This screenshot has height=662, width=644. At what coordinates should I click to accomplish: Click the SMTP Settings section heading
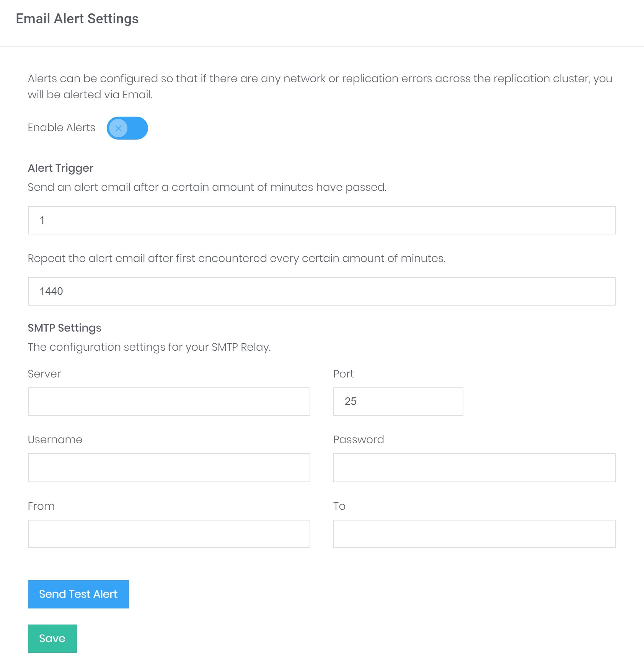[x=64, y=328]
